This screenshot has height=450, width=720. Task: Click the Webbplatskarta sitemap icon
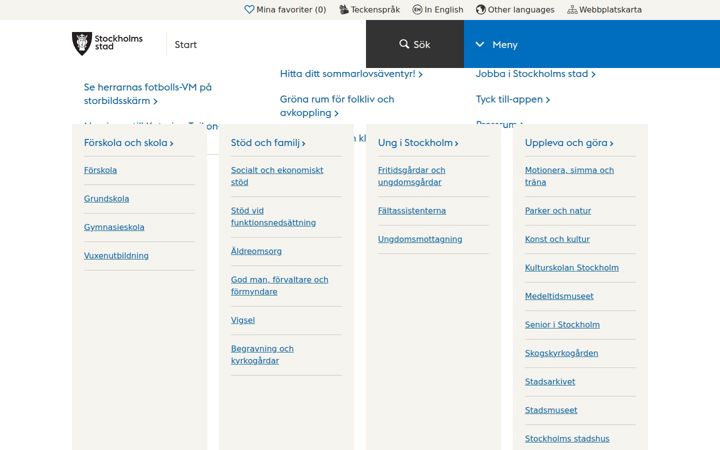click(x=572, y=9)
